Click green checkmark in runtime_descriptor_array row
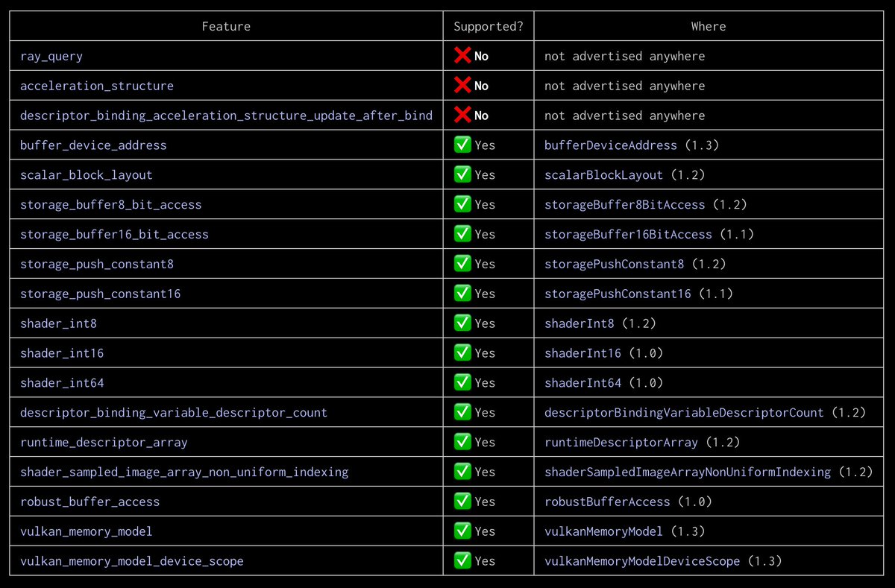This screenshot has width=895, height=588. point(462,441)
